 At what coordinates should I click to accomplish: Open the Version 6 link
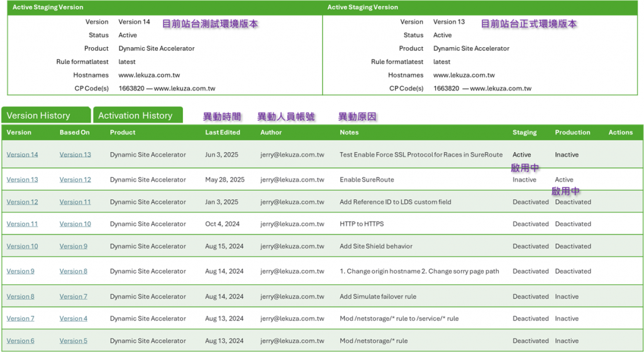(21, 341)
